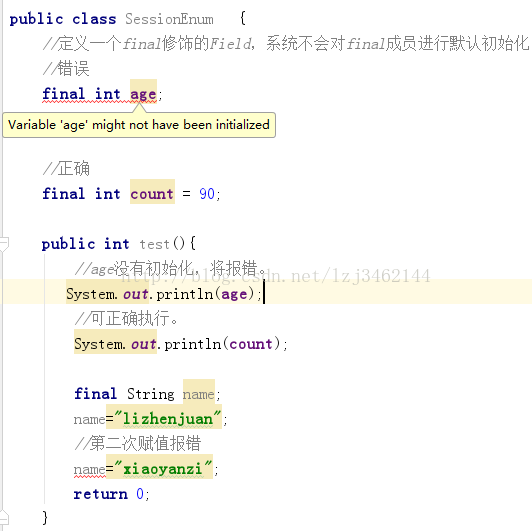Click 'public class' keywords on first line
Viewport: 532px width, 531px height.
pos(63,19)
